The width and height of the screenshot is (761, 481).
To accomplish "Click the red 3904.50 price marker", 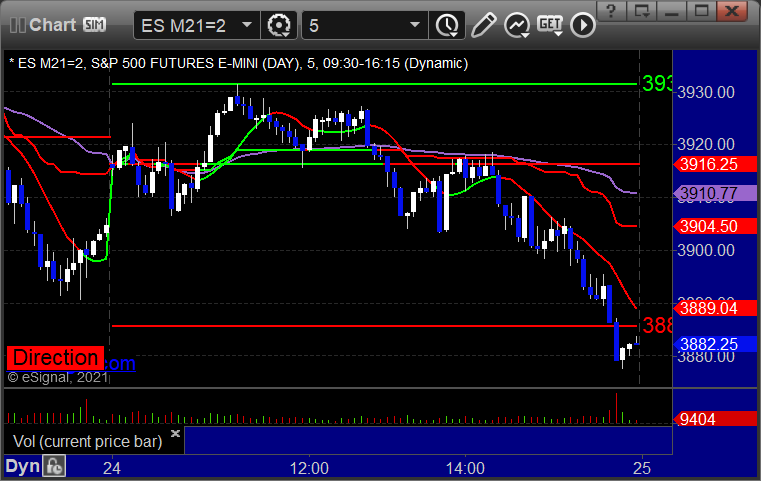I will pyautogui.click(x=715, y=226).
